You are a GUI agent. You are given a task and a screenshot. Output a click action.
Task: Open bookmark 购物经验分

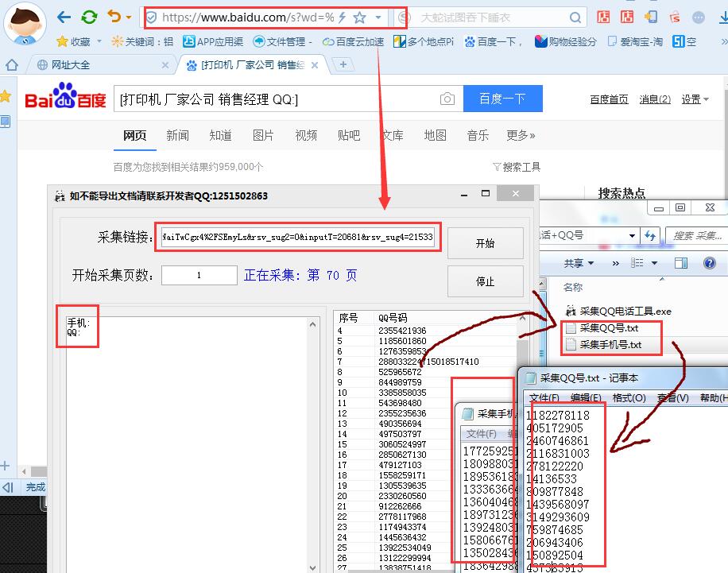click(566, 42)
